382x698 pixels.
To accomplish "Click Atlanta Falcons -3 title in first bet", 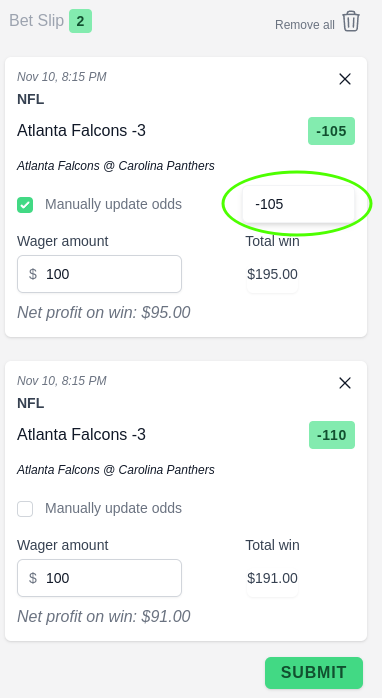I will pyautogui.click(x=81, y=130).
